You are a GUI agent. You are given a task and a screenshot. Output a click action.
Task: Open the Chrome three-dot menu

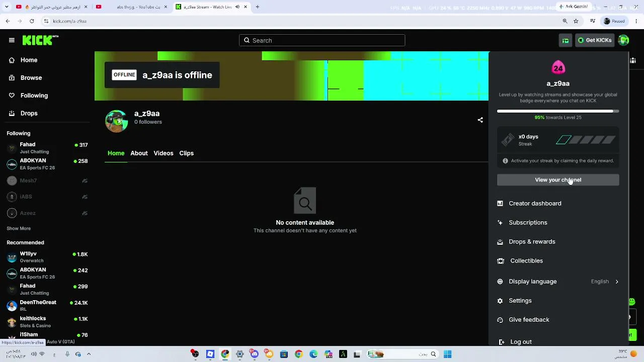[636, 21]
